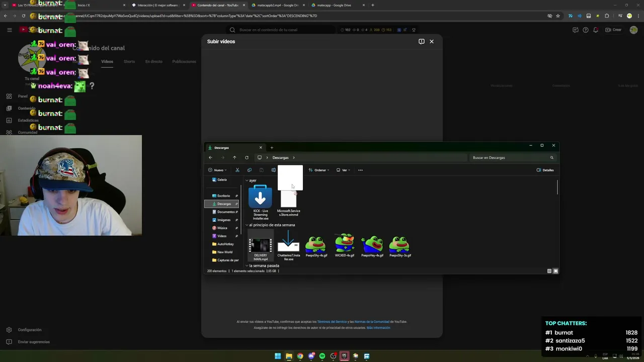Open Discord from taskbar
Viewport: 644px width, 362px height.
311,356
